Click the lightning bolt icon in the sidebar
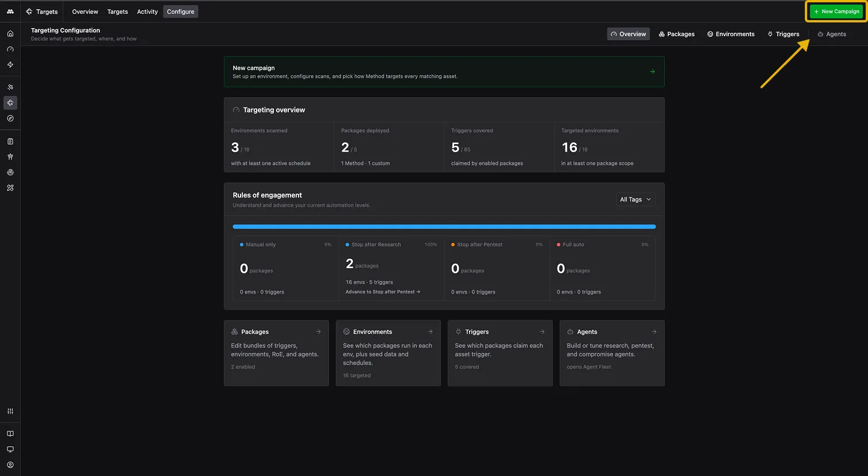Viewport: 868px width, 476px height. pyautogui.click(x=10, y=65)
